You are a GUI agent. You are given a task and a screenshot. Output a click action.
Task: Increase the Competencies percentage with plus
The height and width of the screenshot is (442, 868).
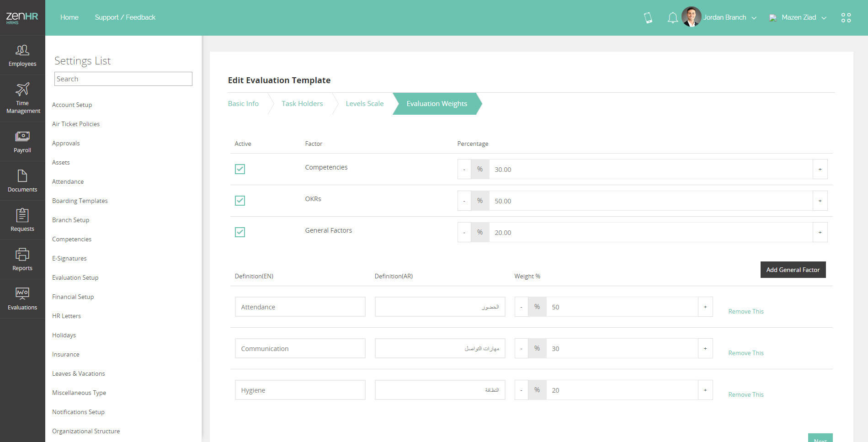[820, 170]
